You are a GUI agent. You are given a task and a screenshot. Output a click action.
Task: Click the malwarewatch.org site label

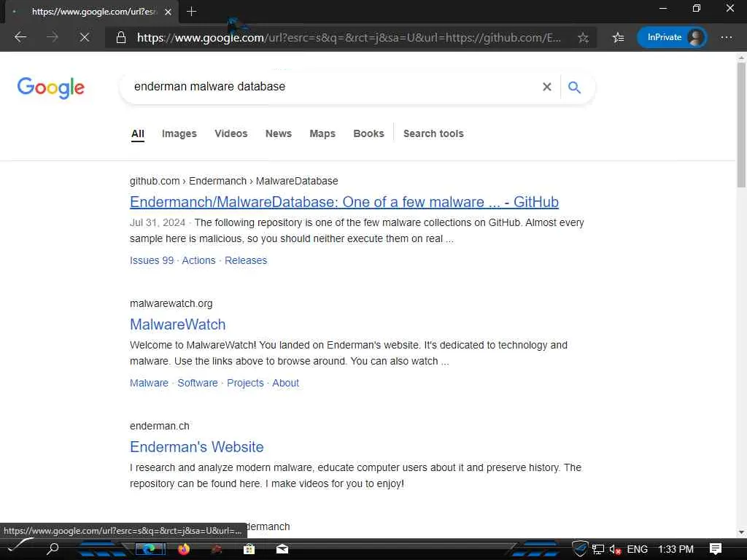pyautogui.click(x=171, y=303)
